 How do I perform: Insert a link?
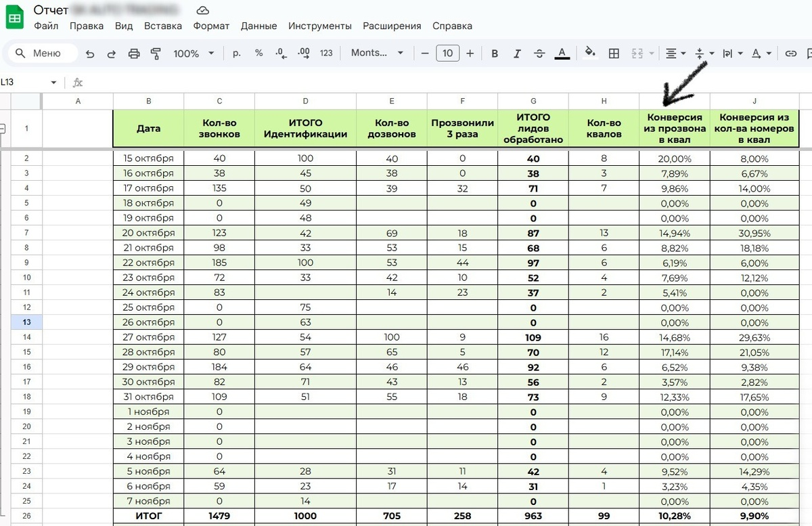pyautogui.click(x=790, y=53)
